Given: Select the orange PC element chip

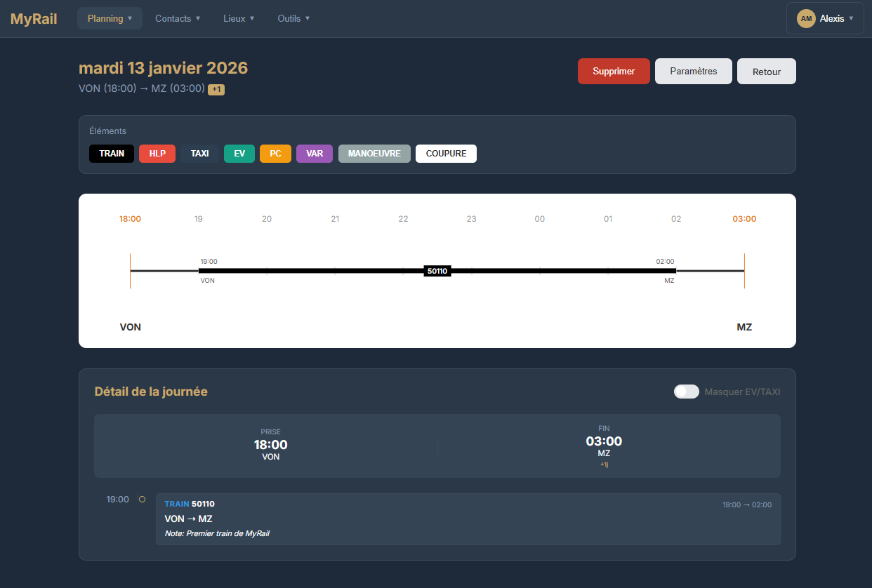Looking at the screenshot, I should (275, 154).
